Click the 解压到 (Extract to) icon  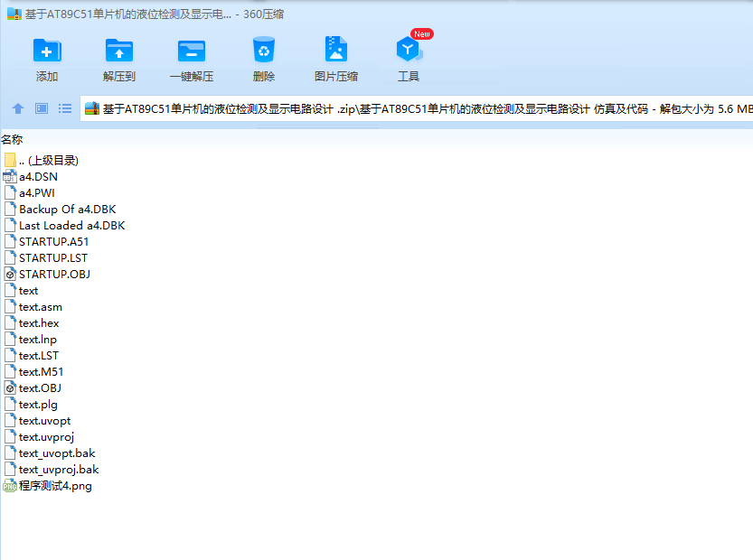click(x=119, y=51)
